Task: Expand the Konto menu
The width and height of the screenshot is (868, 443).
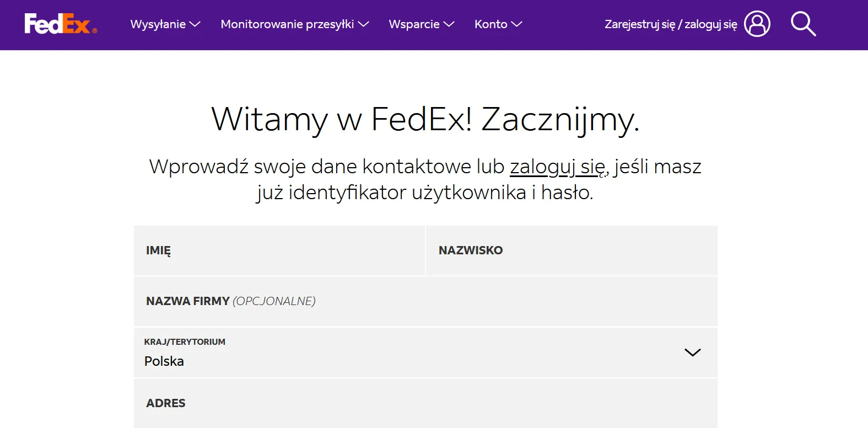Action: pyautogui.click(x=490, y=24)
